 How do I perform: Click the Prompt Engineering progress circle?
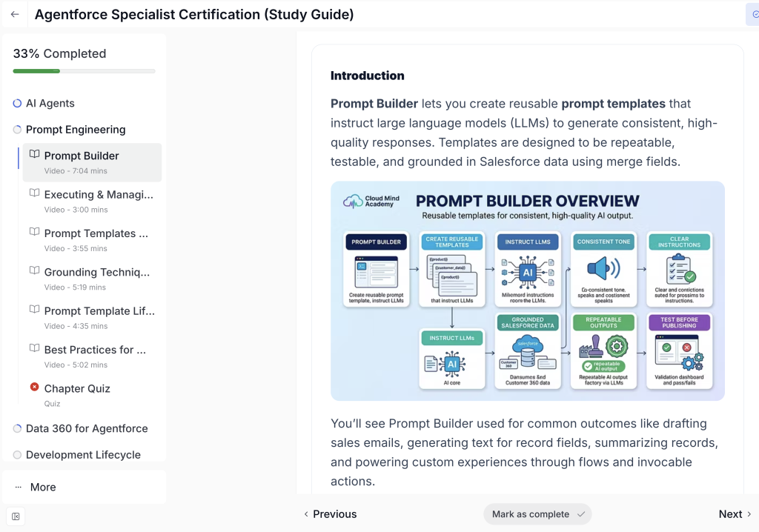18,129
